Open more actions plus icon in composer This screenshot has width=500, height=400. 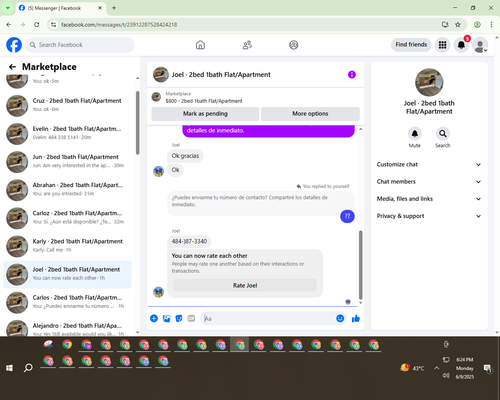(154, 318)
